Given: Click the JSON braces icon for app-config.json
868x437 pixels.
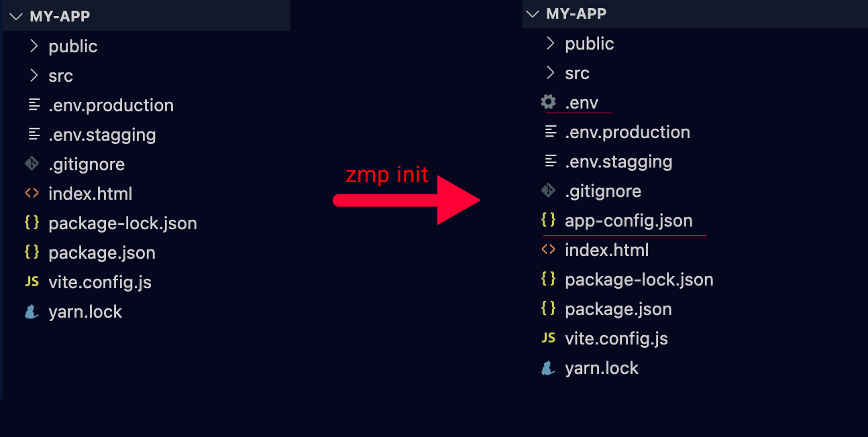Looking at the screenshot, I should pyautogui.click(x=548, y=220).
